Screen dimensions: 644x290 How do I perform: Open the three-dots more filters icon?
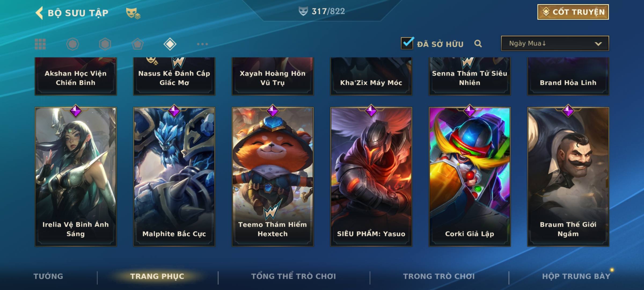(202, 44)
